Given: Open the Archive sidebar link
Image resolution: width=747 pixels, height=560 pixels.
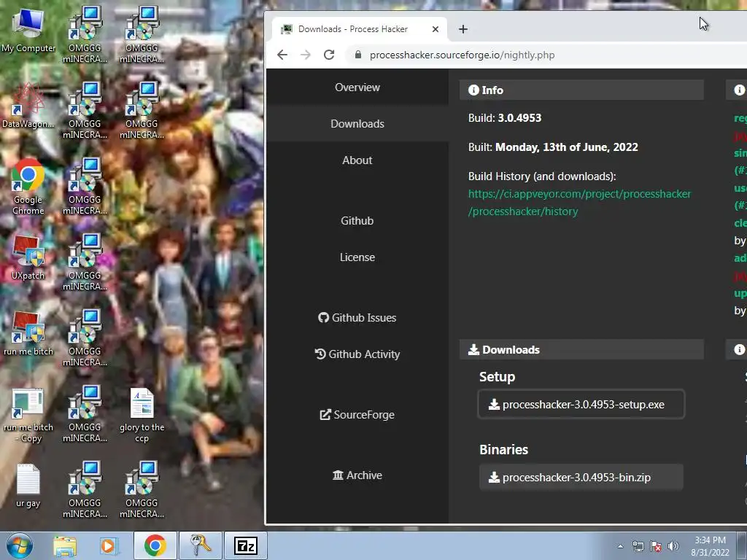Looking at the screenshot, I should [357, 475].
